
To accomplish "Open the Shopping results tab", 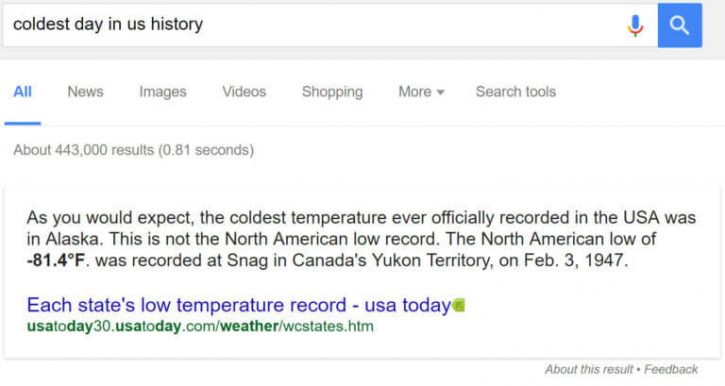I will [332, 92].
